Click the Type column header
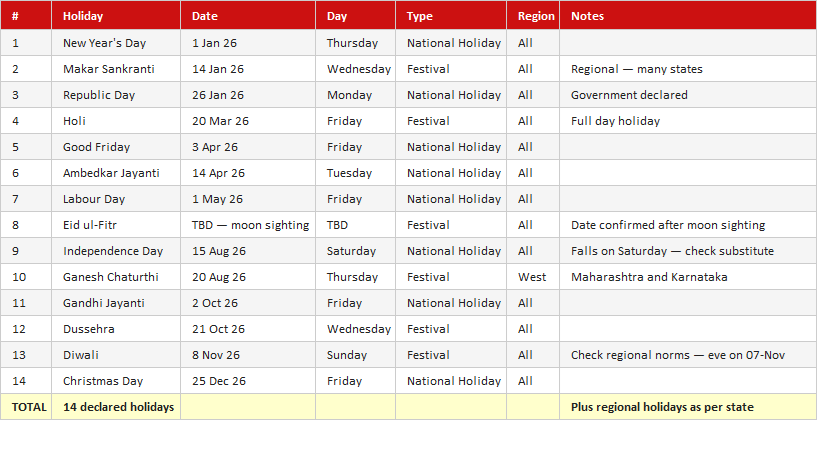The height and width of the screenshot is (472, 817). (451, 16)
